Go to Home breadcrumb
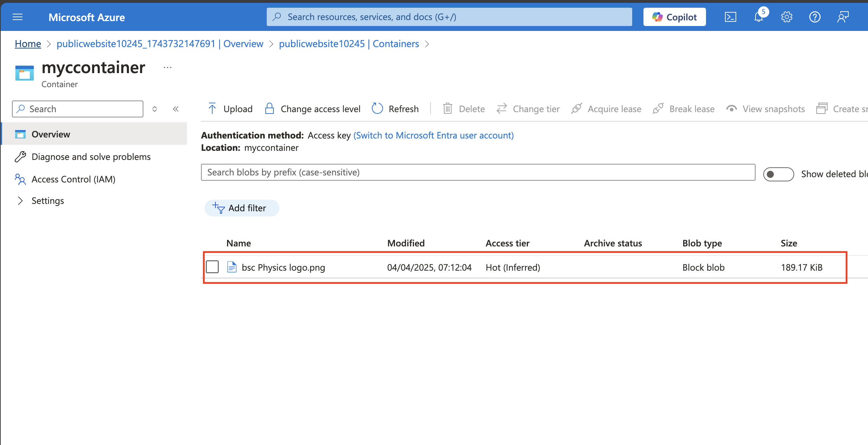This screenshot has height=445, width=868. pos(28,44)
